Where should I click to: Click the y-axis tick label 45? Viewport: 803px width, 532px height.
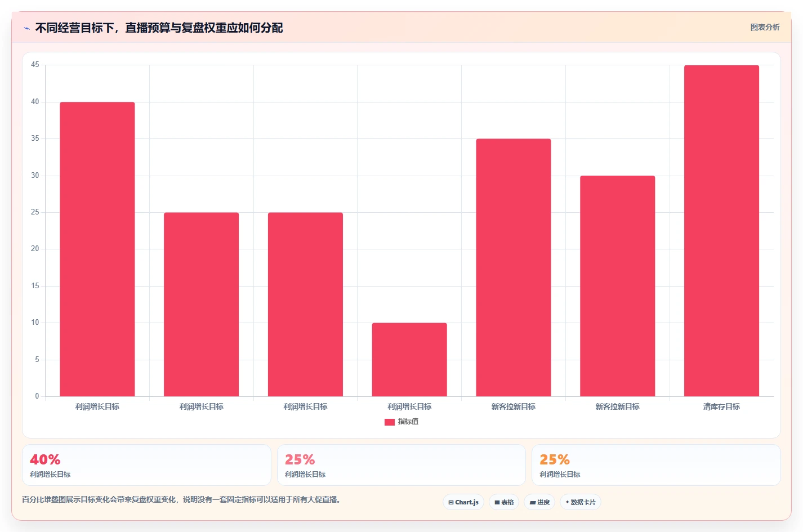tap(35, 65)
